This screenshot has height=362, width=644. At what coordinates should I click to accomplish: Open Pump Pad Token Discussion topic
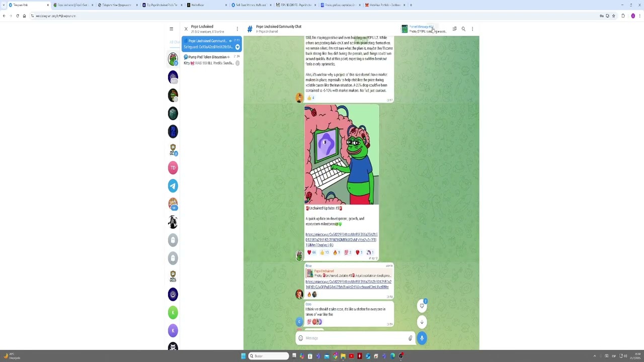point(212,60)
